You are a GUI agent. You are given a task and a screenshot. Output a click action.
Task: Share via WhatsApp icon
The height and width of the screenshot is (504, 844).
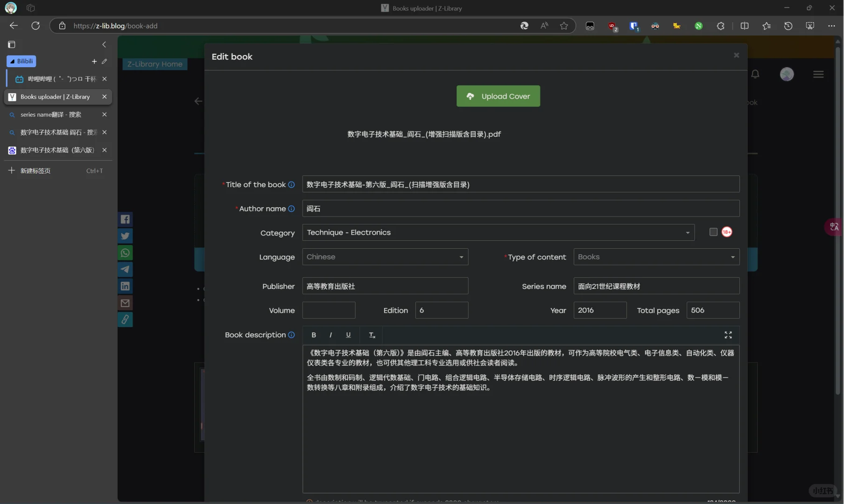[x=125, y=253]
